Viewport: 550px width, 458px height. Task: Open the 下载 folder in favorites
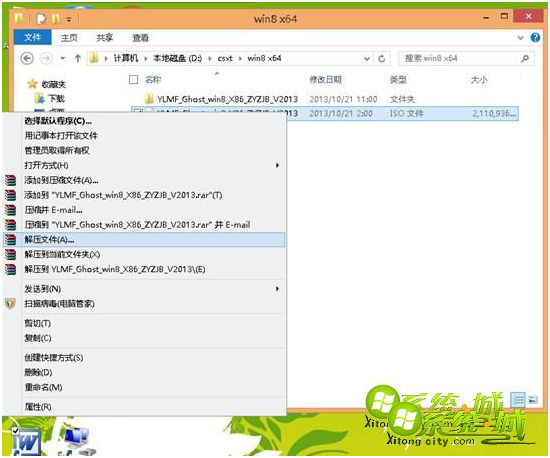pos(50,99)
